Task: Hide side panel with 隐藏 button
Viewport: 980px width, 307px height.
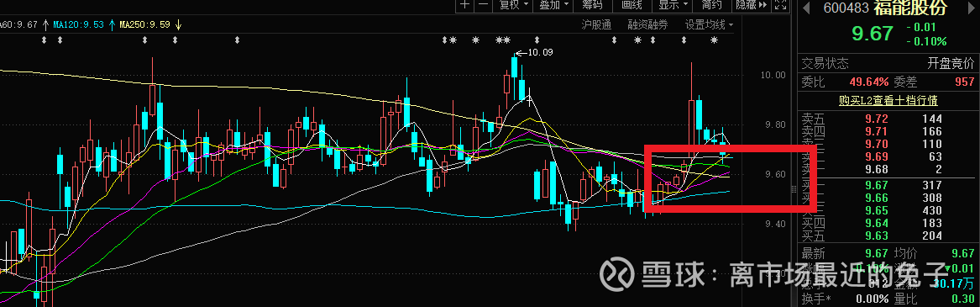Action: pyautogui.click(x=752, y=5)
